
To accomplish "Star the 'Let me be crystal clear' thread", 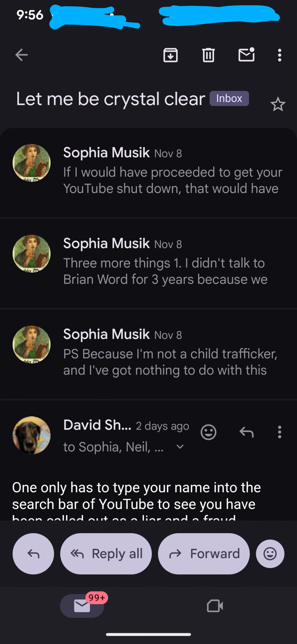I will tap(278, 104).
